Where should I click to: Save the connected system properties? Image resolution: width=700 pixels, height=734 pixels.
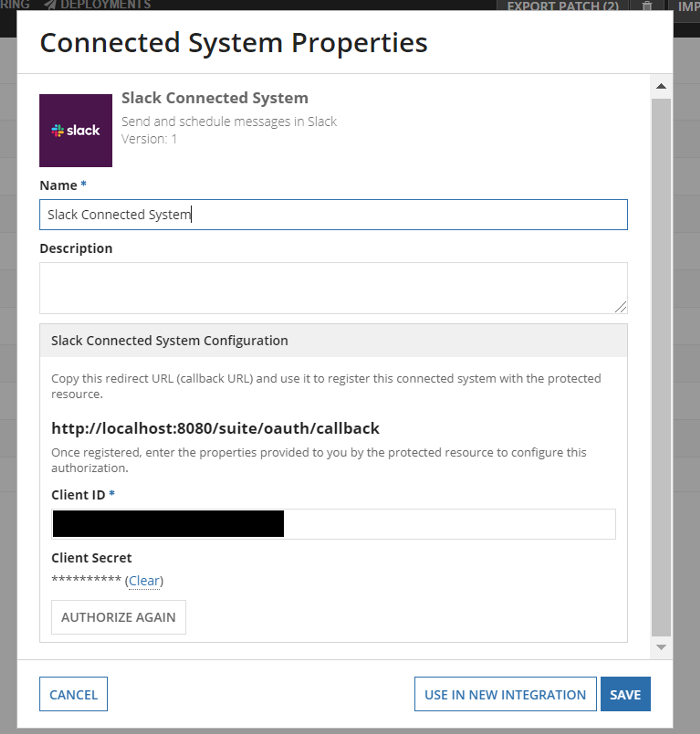625,694
